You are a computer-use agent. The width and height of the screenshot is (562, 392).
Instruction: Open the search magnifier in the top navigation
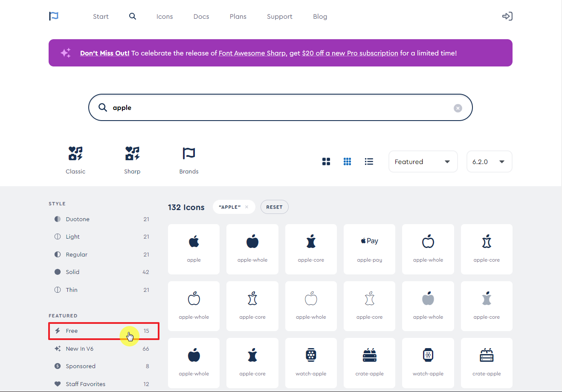(x=133, y=16)
